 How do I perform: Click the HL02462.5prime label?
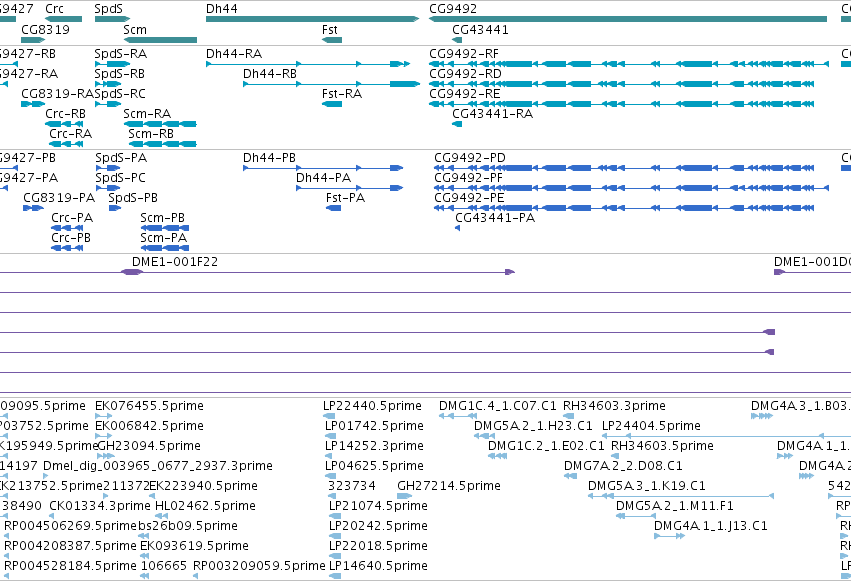205,506
